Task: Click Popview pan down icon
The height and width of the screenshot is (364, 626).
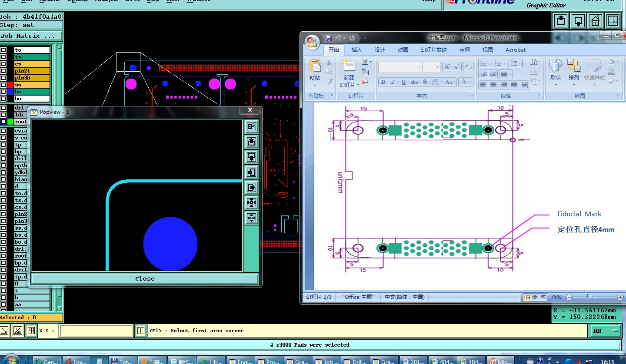Action: [251, 157]
